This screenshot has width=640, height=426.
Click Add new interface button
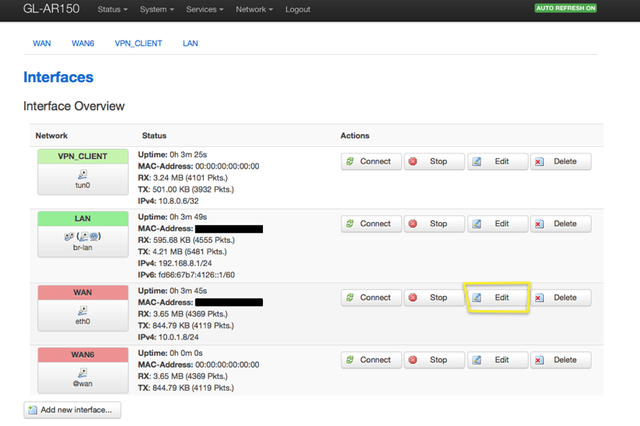(72, 410)
